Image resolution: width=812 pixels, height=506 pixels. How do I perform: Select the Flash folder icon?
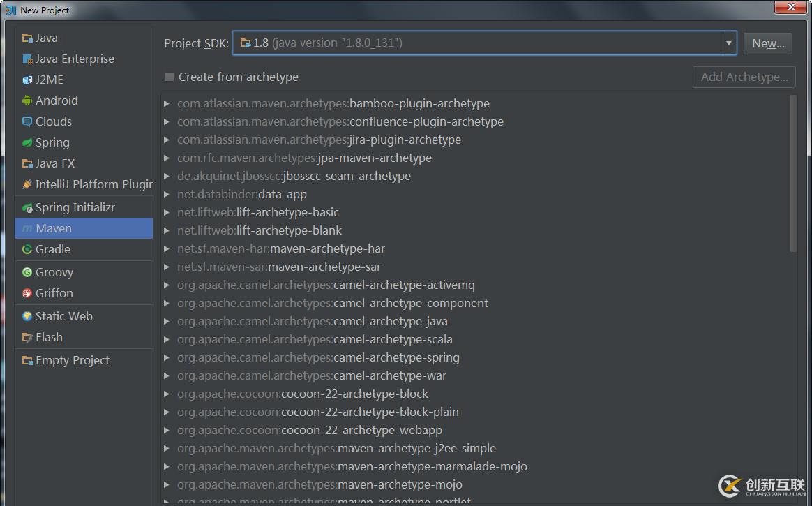[x=27, y=338]
